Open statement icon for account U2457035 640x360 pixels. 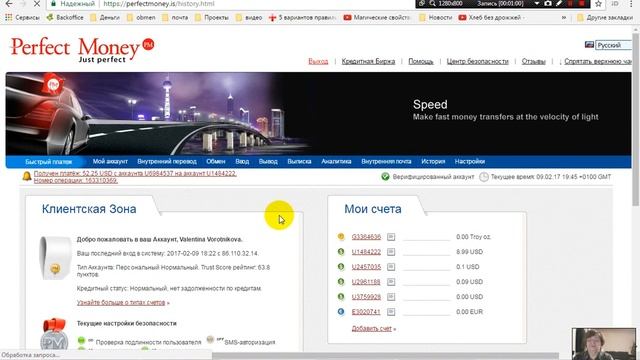tap(391, 267)
